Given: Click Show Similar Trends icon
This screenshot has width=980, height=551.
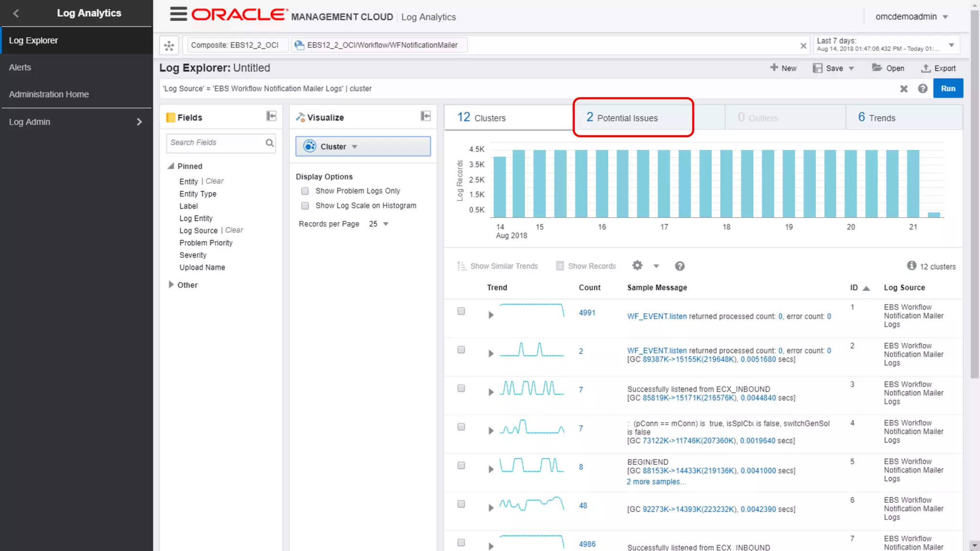Looking at the screenshot, I should [x=461, y=266].
